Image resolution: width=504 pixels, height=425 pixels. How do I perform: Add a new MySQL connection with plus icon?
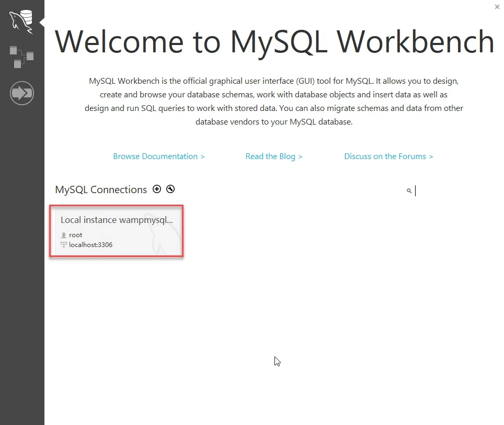tap(157, 189)
